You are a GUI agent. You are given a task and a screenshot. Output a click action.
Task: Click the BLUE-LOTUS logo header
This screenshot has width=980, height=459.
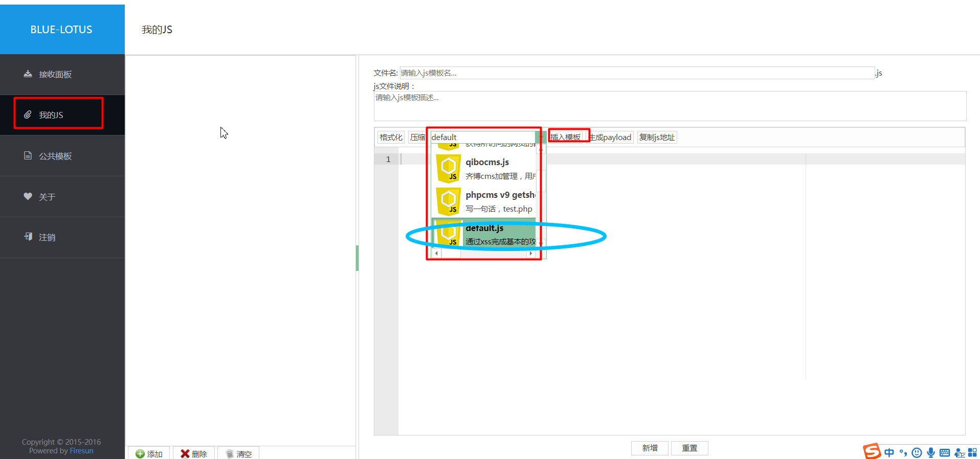tap(62, 29)
